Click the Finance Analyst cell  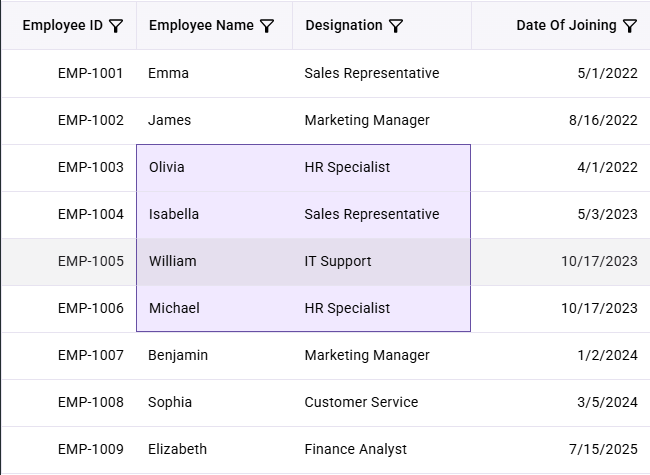(381, 449)
